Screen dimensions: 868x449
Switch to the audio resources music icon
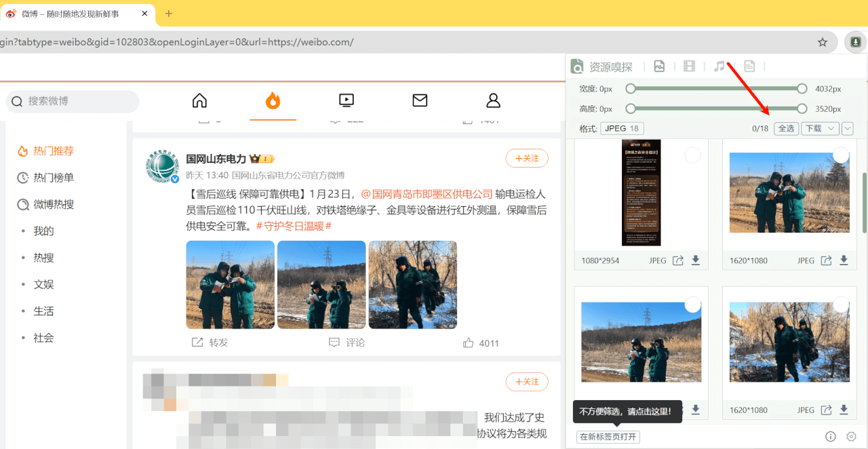(x=719, y=66)
